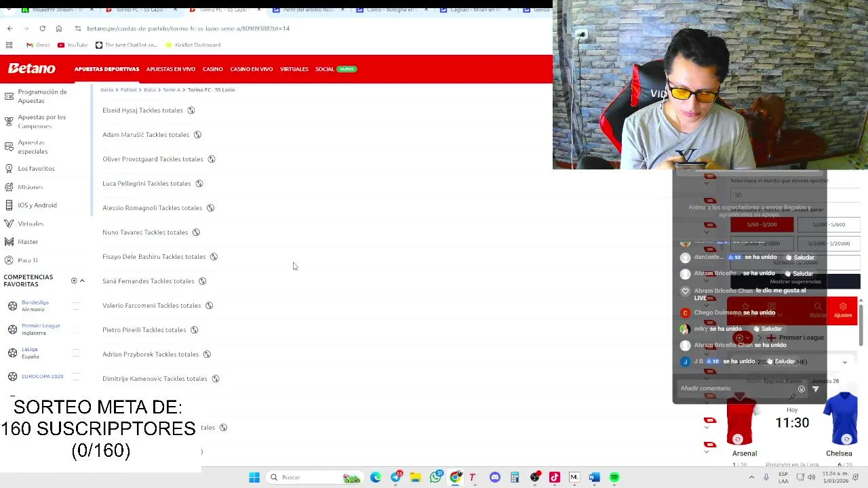Open the Apuestas Deportivas menu
Screen dimensions: 868x488
pyautogui.click(x=106, y=69)
